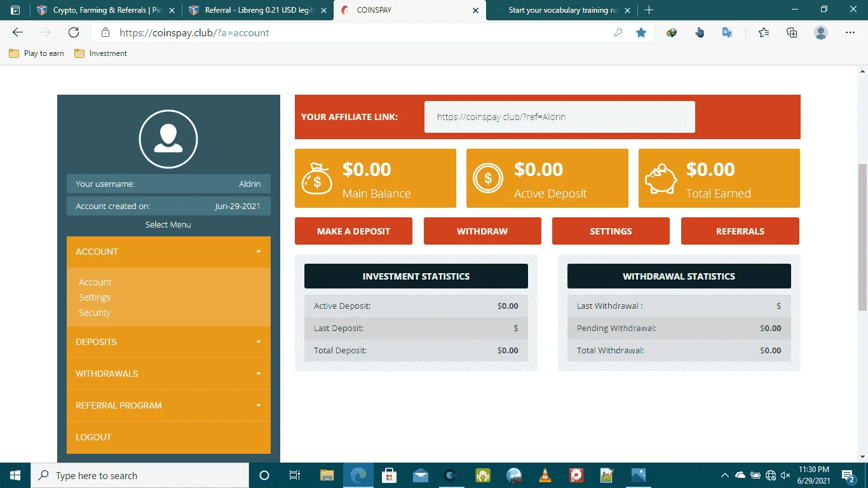Open the Favorites list toolbar icon

click(764, 32)
